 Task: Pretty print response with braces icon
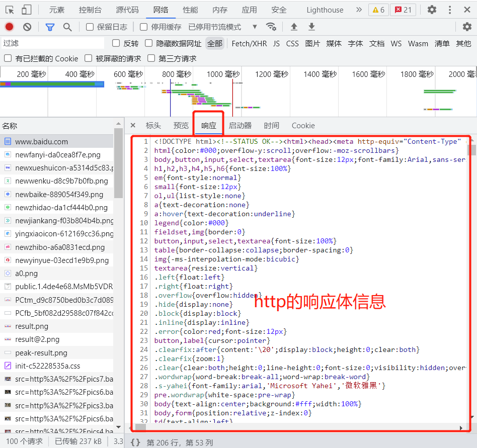coord(135,442)
